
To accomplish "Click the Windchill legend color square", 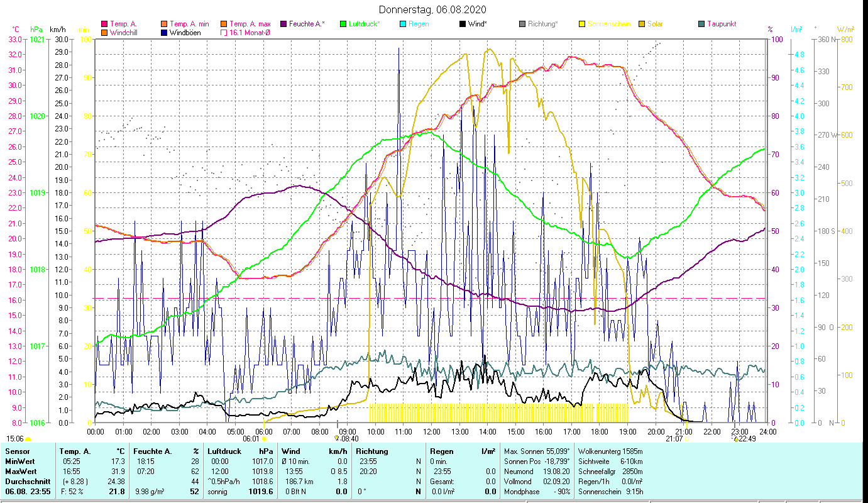I will 104,33.
